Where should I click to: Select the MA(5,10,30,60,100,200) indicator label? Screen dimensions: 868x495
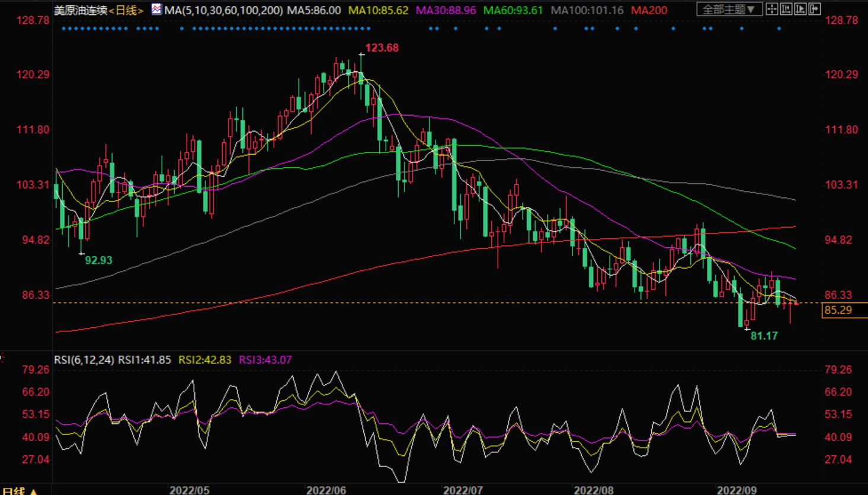[x=223, y=11]
